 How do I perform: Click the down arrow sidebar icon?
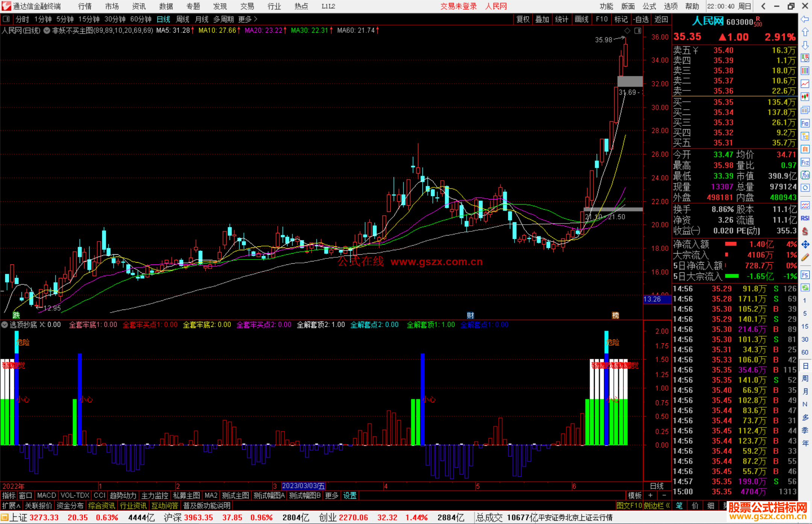[805, 45]
